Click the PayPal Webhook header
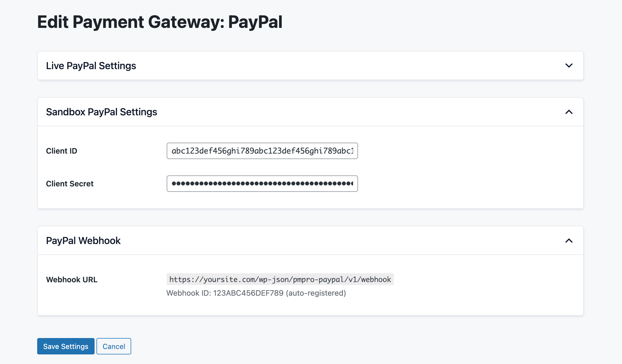Screen dimensions: 622x364 coord(83,241)
